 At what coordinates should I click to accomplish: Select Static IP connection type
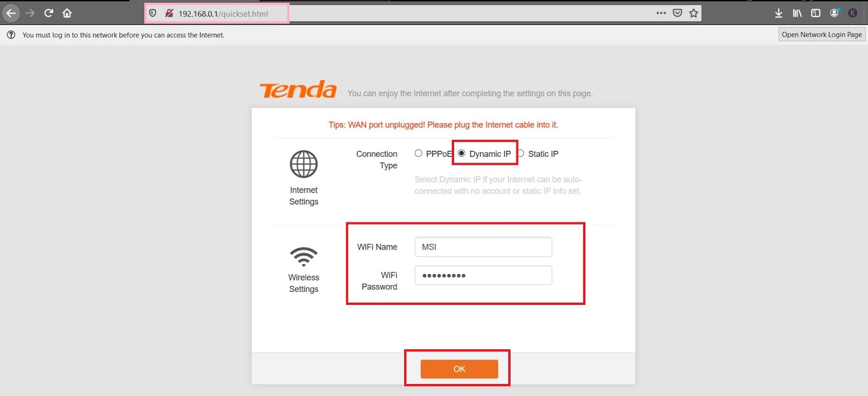521,154
